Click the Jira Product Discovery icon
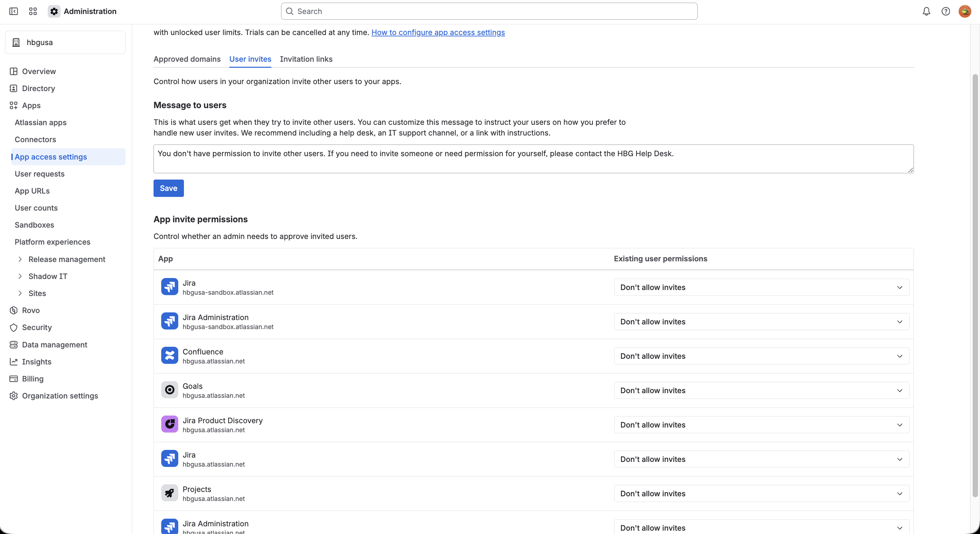The width and height of the screenshot is (980, 534). 170,424
